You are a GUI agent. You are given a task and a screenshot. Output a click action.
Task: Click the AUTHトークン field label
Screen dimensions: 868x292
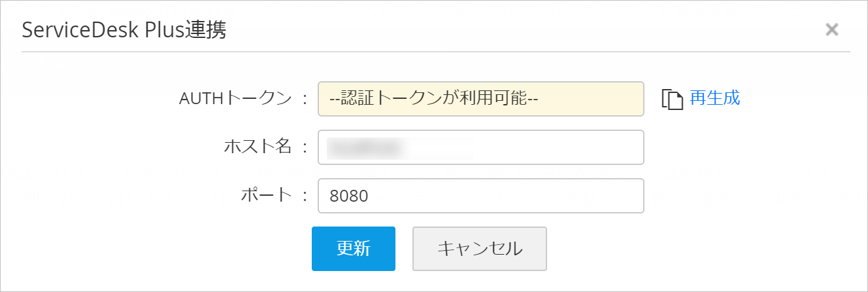[x=235, y=99]
